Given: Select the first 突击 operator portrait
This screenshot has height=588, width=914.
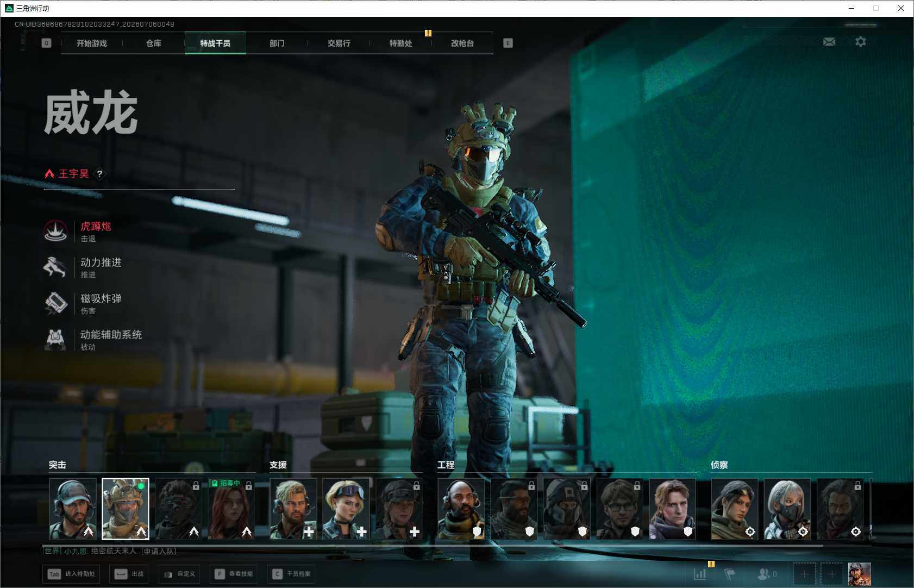Looking at the screenshot, I should tap(73, 509).
